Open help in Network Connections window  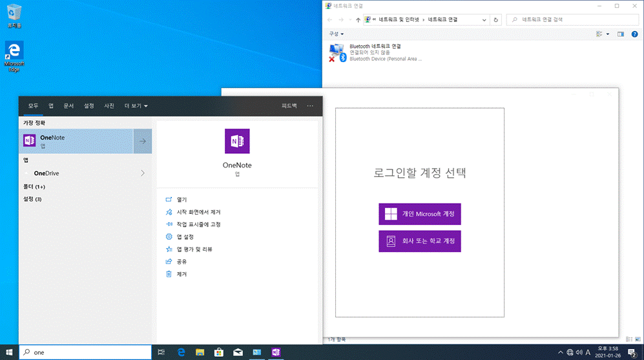634,34
